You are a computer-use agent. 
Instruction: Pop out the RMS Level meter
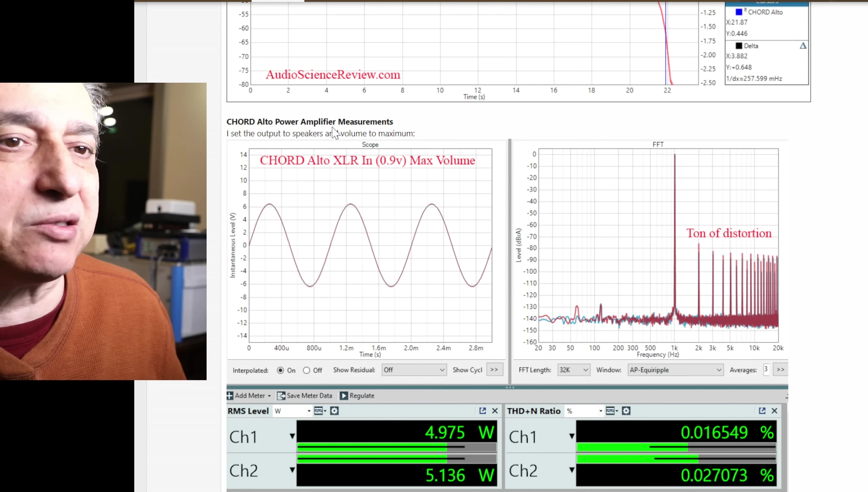[x=483, y=411]
